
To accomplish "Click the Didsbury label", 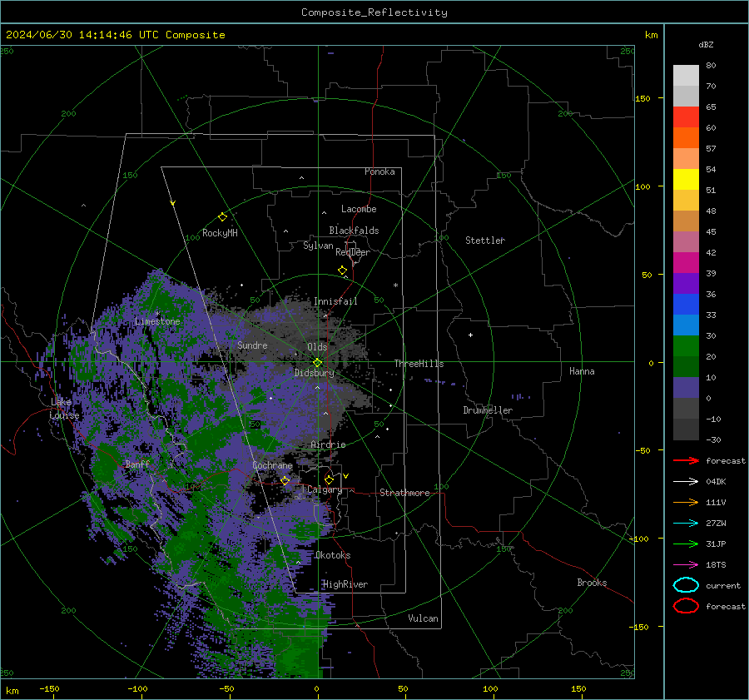I will click(x=314, y=373).
